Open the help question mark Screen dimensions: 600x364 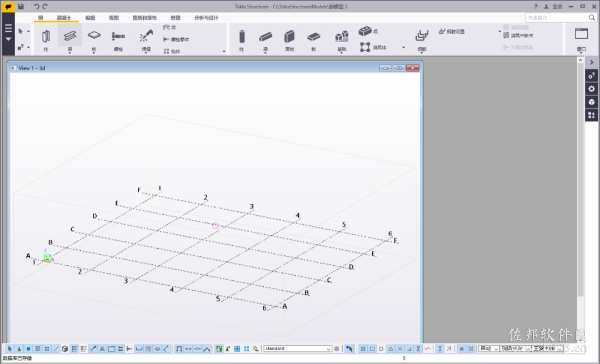tap(536, 7)
